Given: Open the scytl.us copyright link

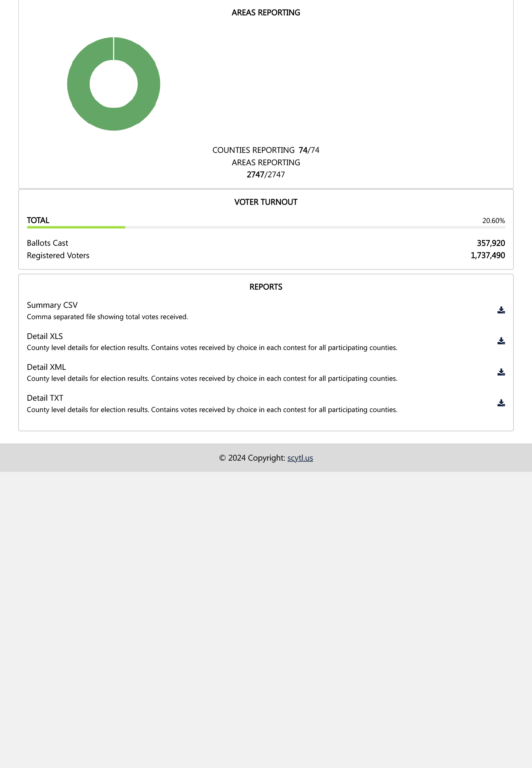Looking at the screenshot, I should pyautogui.click(x=300, y=458).
